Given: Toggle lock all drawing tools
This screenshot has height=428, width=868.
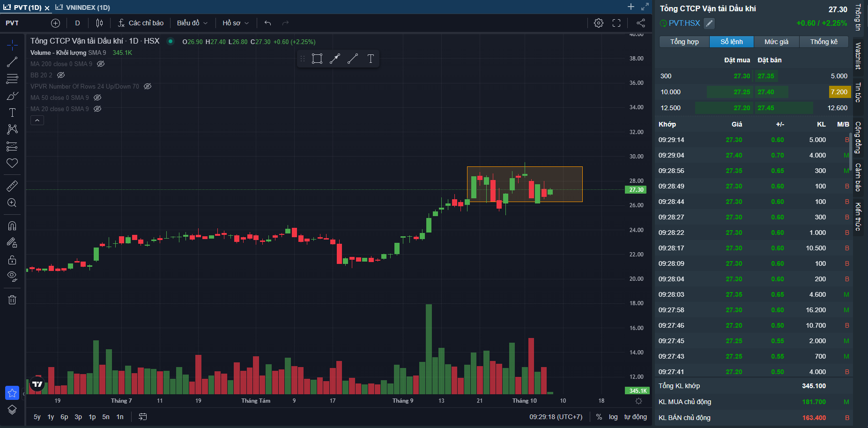Looking at the screenshot, I should pos(12,260).
